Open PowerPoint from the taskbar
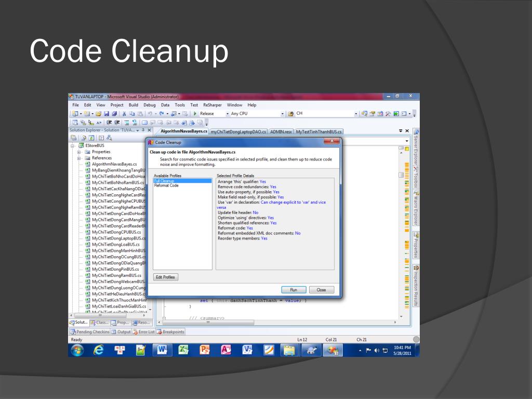 205,350
